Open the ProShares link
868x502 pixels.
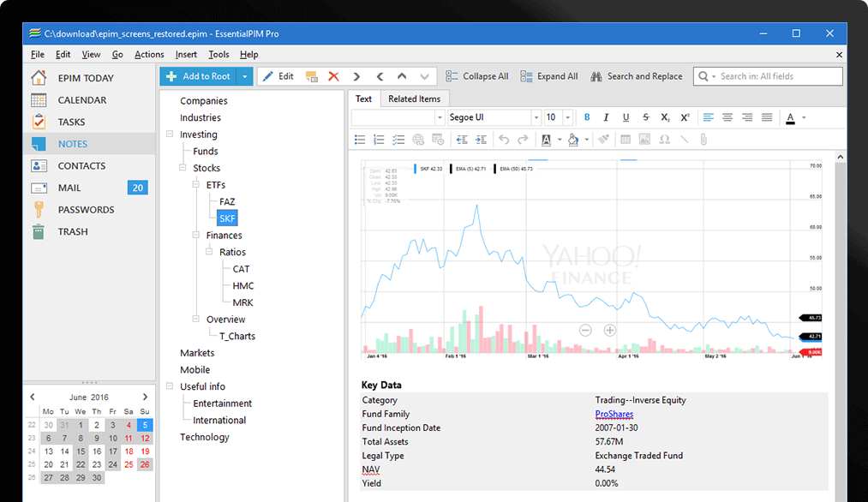[614, 415]
